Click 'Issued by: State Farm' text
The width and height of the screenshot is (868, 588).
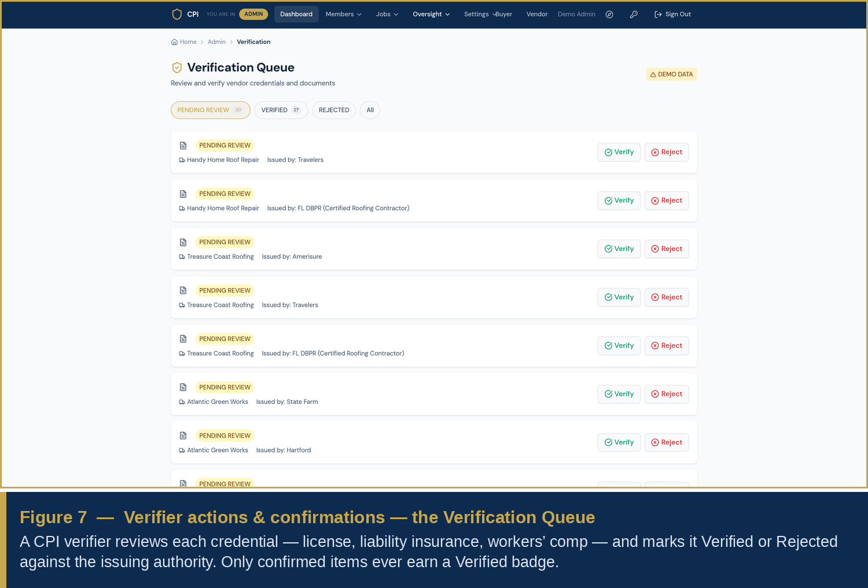coord(287,402)
